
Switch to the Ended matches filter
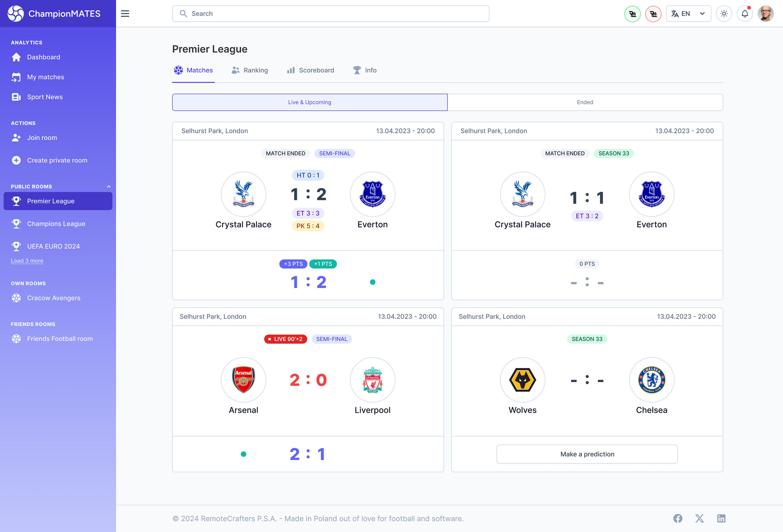point(585,102)
